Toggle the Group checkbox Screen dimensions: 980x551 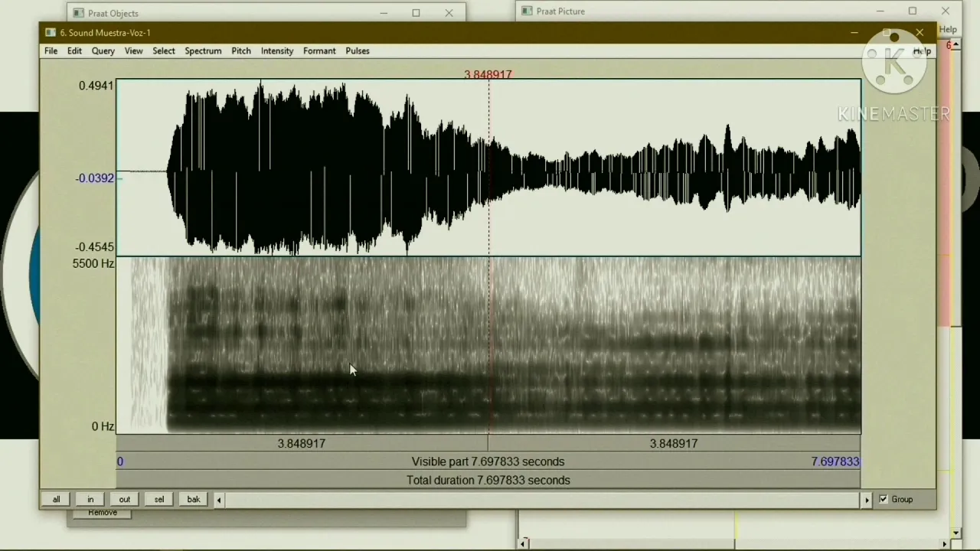click(884, 500)
